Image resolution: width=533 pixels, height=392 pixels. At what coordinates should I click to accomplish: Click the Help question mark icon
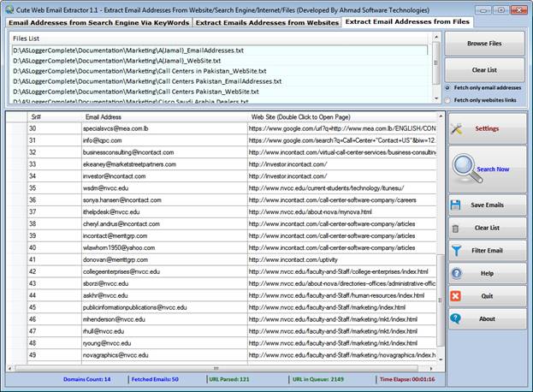(x=456, y=274)
